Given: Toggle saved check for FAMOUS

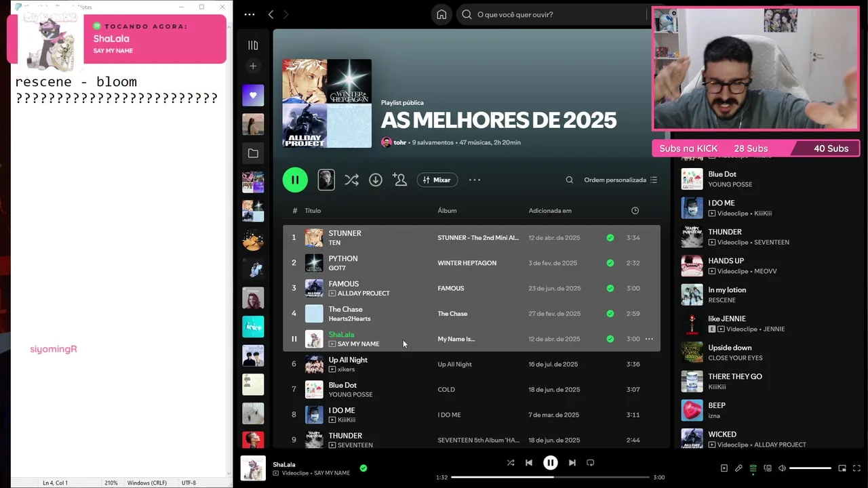Looking at the screenshot, I should pyautogui.click(x=610, y=288).
